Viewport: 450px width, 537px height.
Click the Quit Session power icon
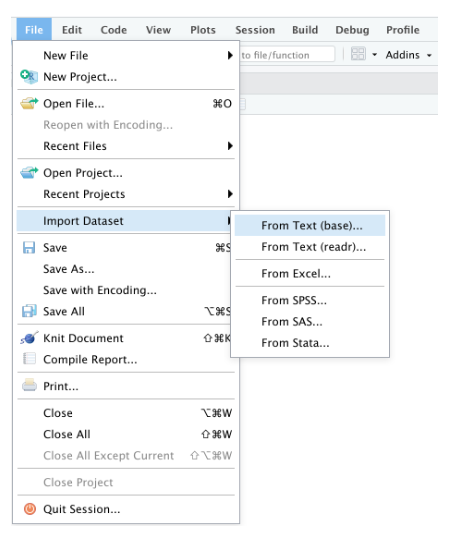point(30,509)
